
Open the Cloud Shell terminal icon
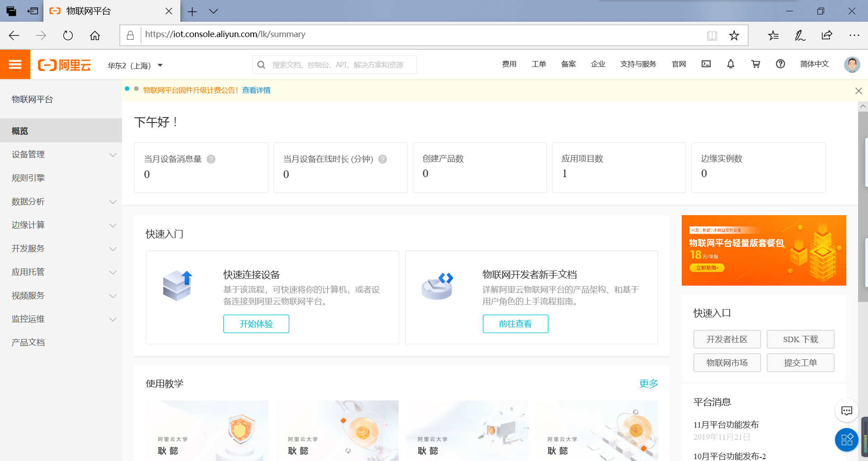(x=706, y=64)
